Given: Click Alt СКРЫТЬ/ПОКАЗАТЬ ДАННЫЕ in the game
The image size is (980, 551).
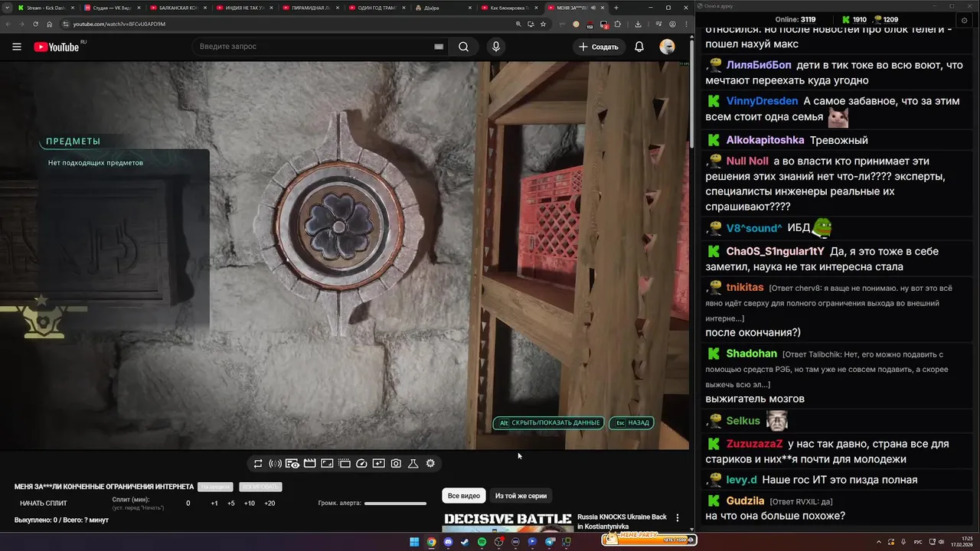Looking at the screenshot, I should point(548,422).
